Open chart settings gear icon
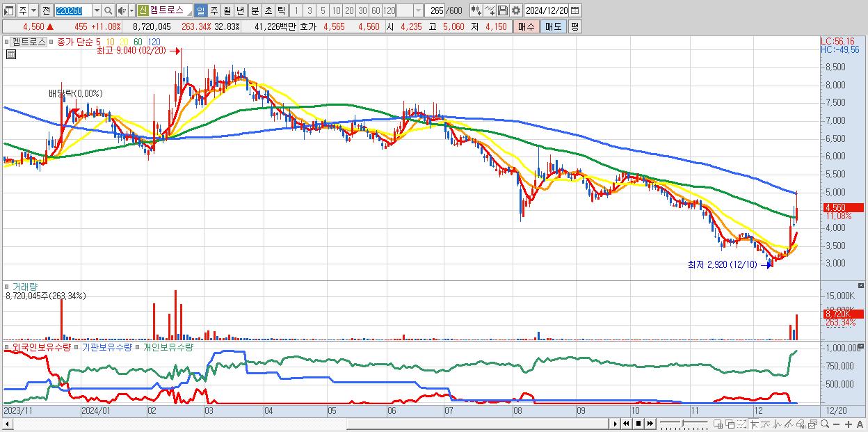 click(x=515, y=10)
